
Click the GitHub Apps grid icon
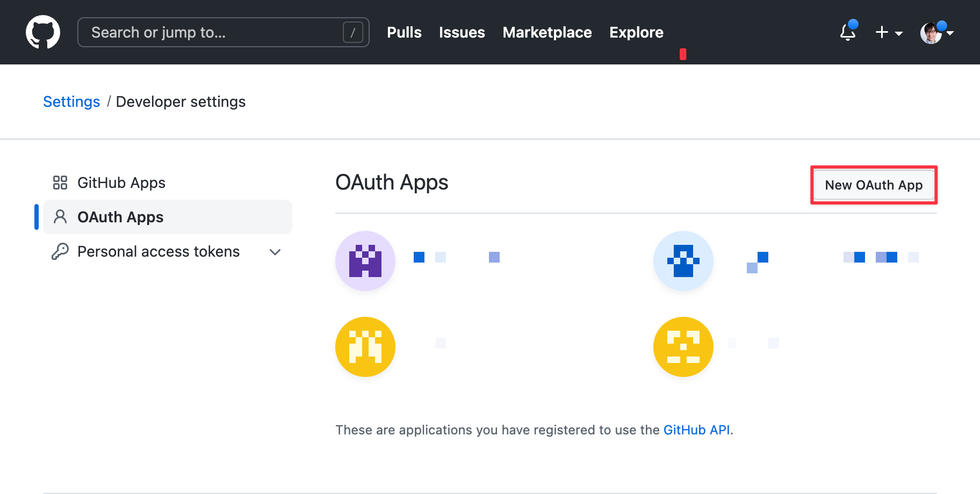pos(60,183)
